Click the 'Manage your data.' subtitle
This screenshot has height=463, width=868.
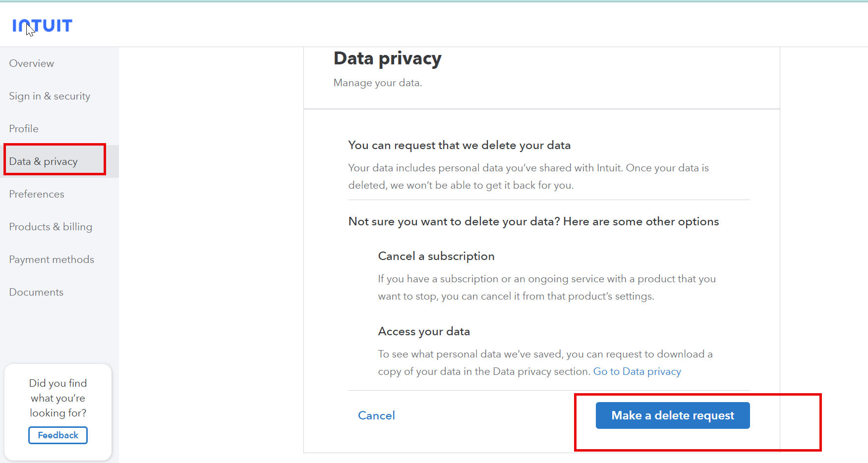click(378, 83)
